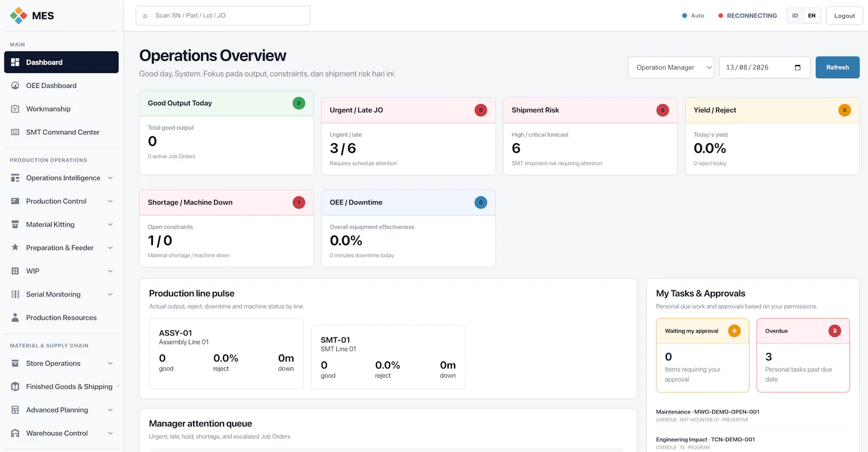Viewport: 868px width, 452px height.
Task: Expand Warehouse Control submenu
Action: pyautogui.click(x=110, y=434)
